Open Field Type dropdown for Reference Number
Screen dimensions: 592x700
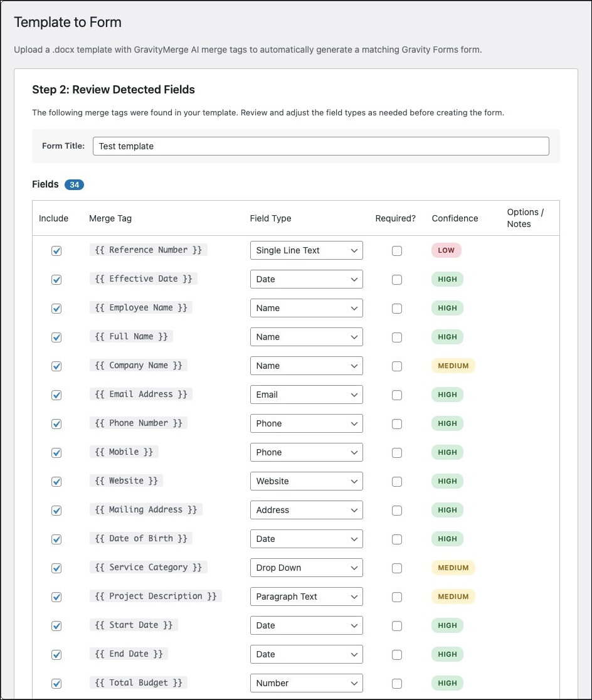(306, 250)
